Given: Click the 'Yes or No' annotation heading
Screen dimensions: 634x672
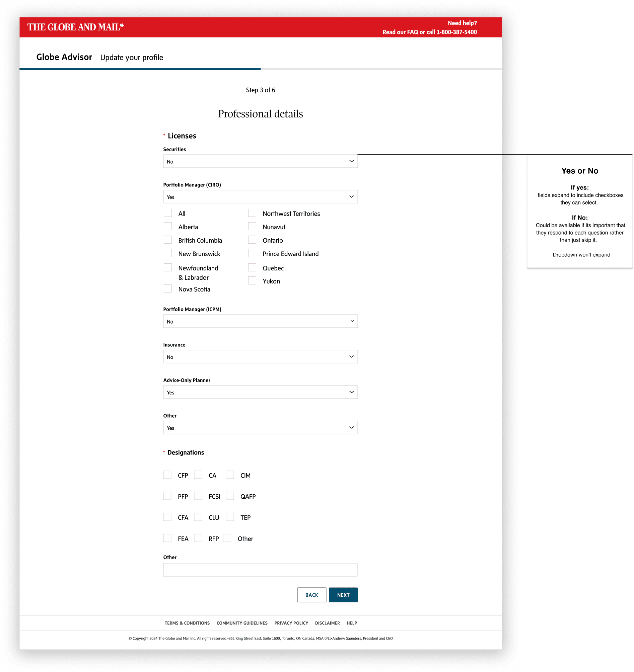Looking at the screenshot, I should [579, 171].
